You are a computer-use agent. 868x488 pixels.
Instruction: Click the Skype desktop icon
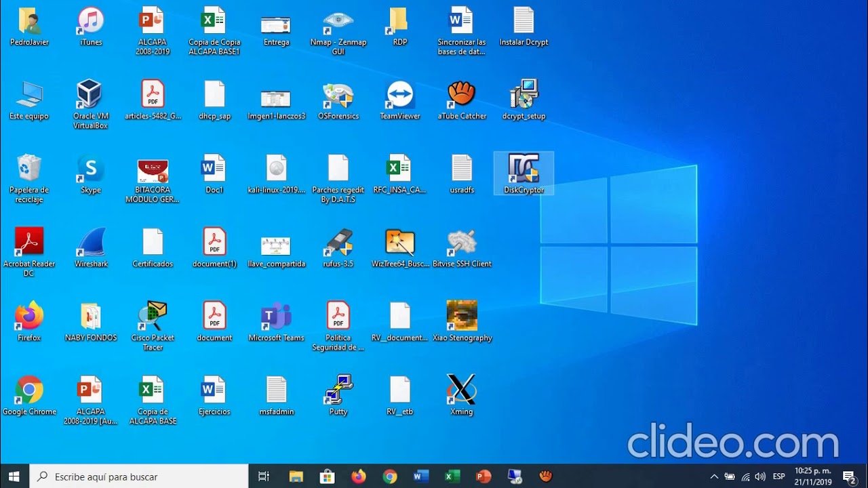pyautogui.click(x=91, y=174)
